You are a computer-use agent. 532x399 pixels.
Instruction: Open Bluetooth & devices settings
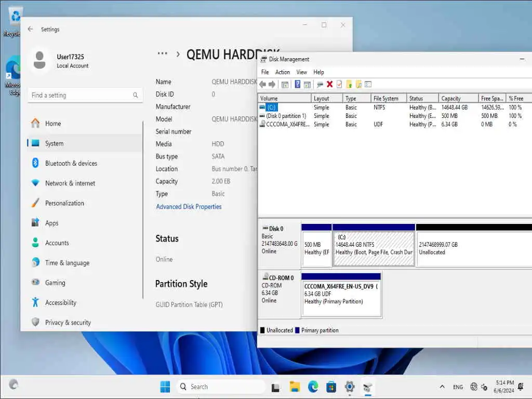click(85, 163)
